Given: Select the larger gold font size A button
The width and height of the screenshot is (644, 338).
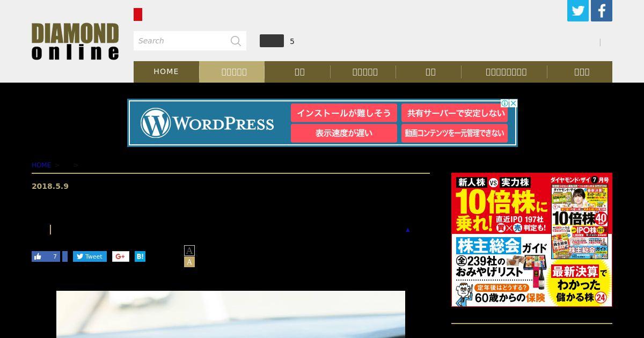Looking at the screenshot, I should [x=189, y=262].
